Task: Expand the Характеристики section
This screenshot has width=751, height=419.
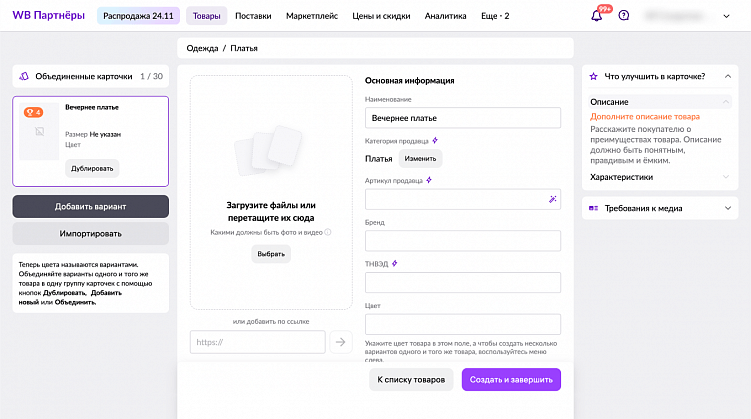Action: [726, 177]
